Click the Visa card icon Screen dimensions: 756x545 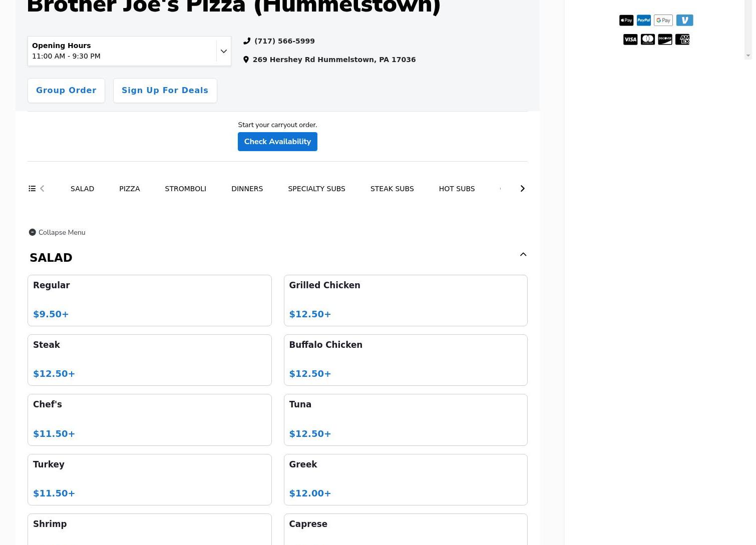coord(630,40)
